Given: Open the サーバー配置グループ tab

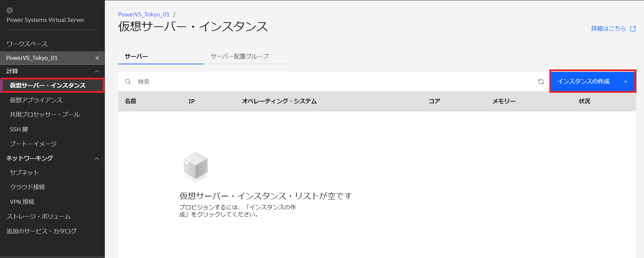Looking at the screenshot, I should pyautogui.click(x=240, y=56).
